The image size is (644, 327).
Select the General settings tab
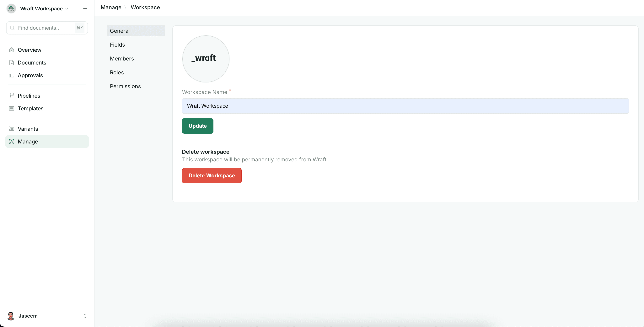[x=136, y=31]
